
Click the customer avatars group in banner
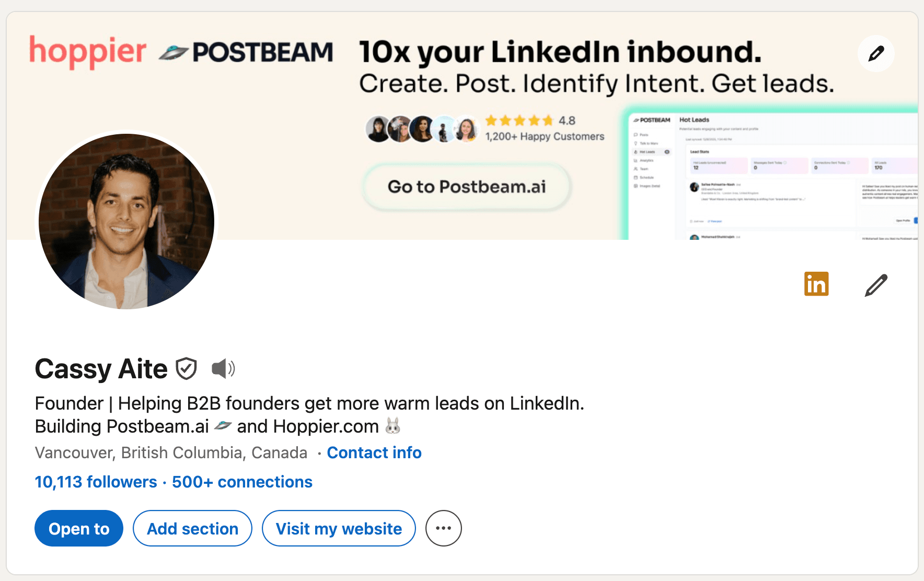[x=422, y=129]
